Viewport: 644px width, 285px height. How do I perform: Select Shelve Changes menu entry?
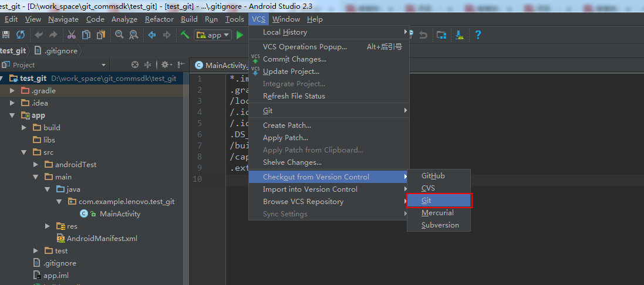[329, 162]
